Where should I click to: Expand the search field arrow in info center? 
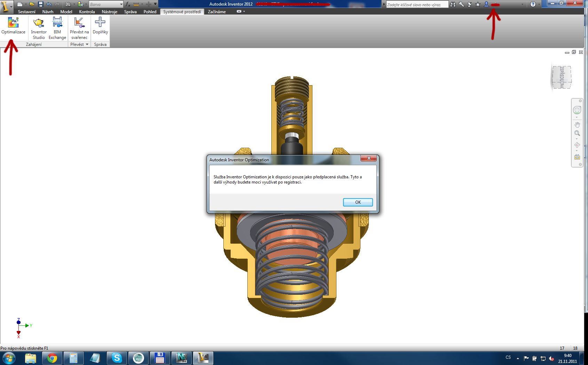384,4
